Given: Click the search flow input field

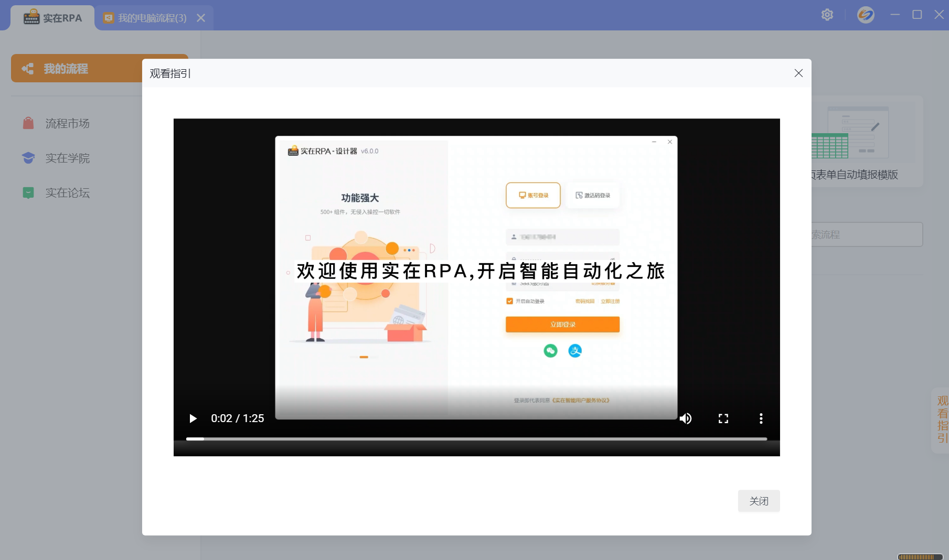Looking at the screenshot, I should (867, 234).
